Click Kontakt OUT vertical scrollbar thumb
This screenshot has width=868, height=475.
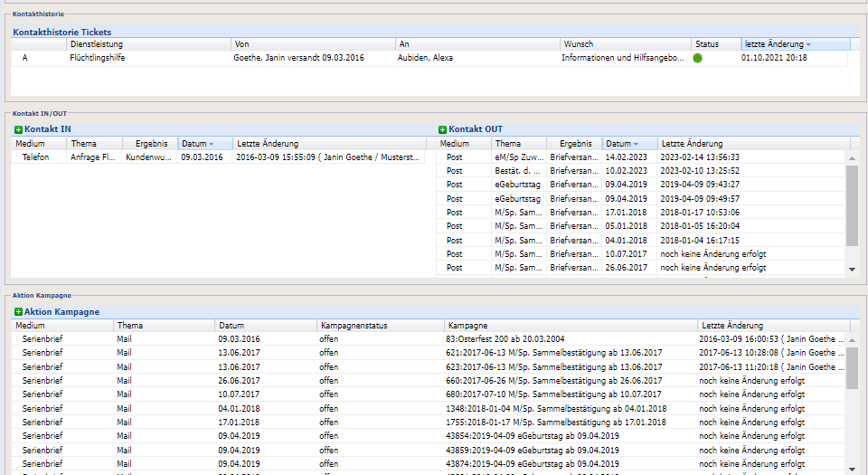[852, 205]
